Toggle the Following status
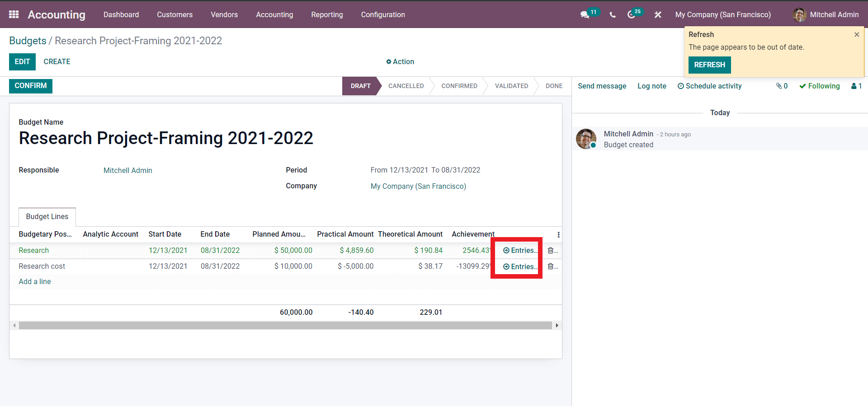Image resolution: width=868 pixels, height=406 pixels. (820, 86)
